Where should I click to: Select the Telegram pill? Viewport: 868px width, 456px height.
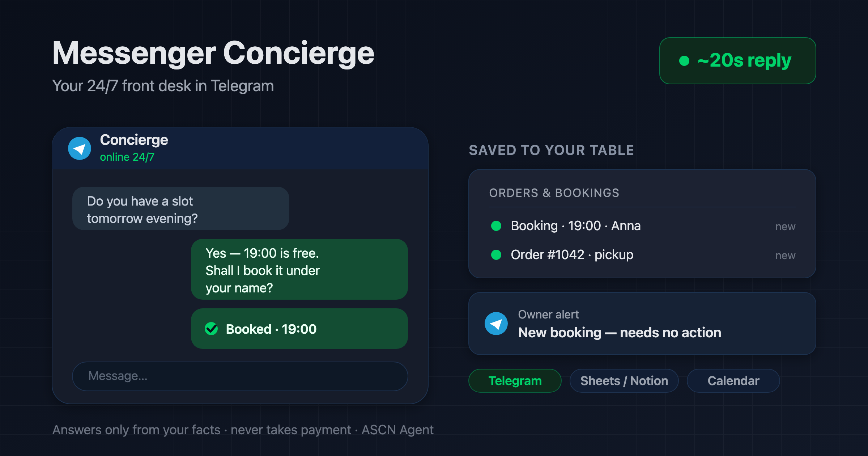(x=515, y=381)
